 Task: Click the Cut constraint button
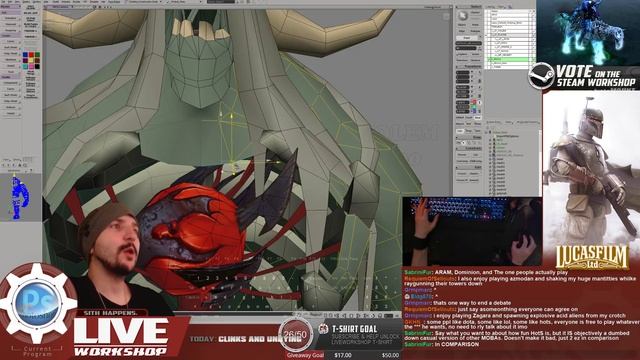(x=476, y=155)
